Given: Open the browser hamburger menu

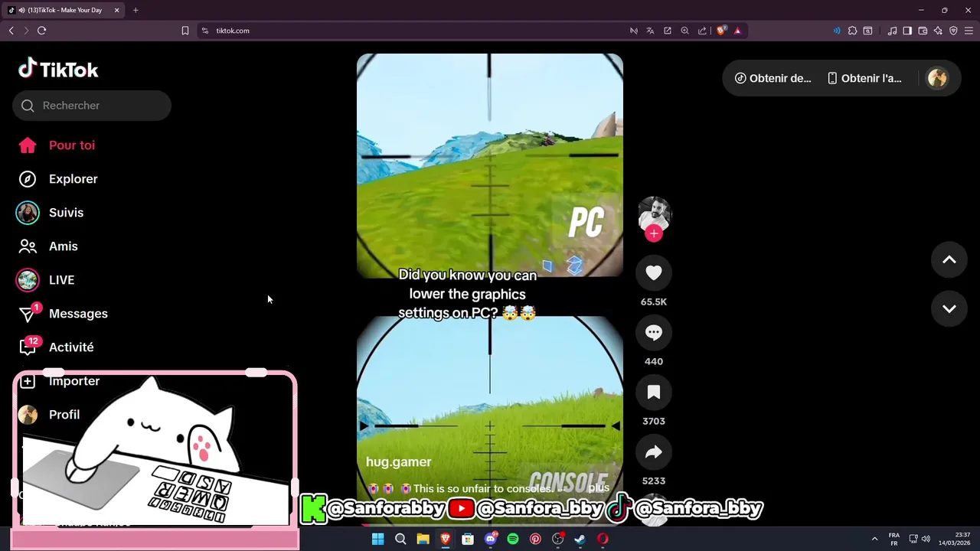Looking at the screenshot, I should (969, 31).
